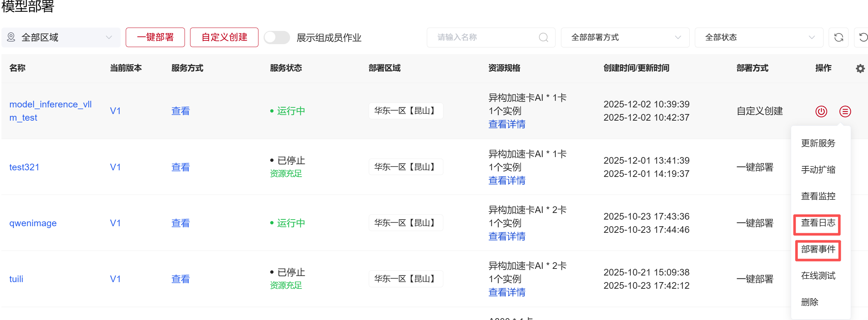This screenshot has height=320, width=868.
Task: Click the power stop icon for model_inference_vllm_test
Action: (x=821, y=111)
